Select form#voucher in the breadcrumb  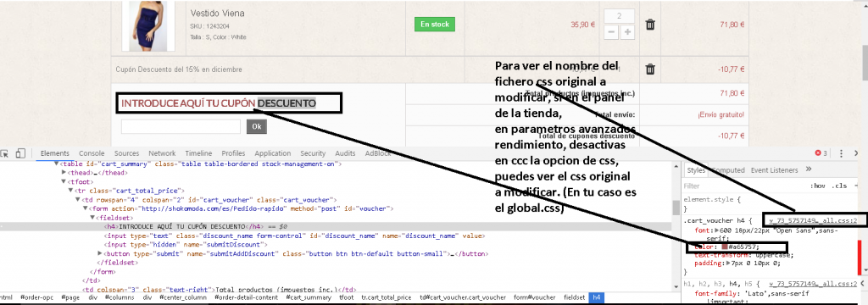click(534, 298)
